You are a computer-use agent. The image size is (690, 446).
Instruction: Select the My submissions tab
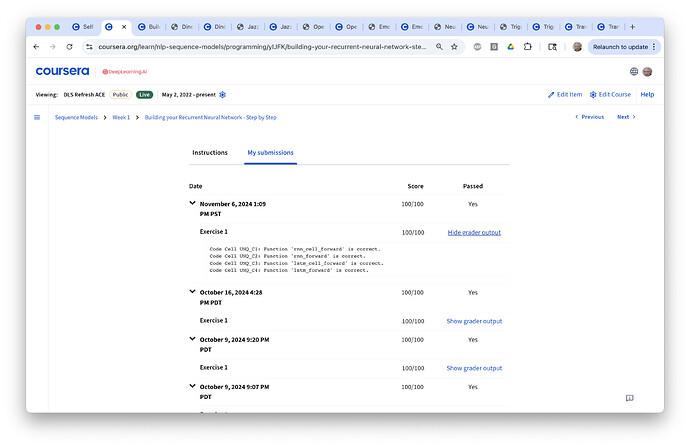click(270, 153)
